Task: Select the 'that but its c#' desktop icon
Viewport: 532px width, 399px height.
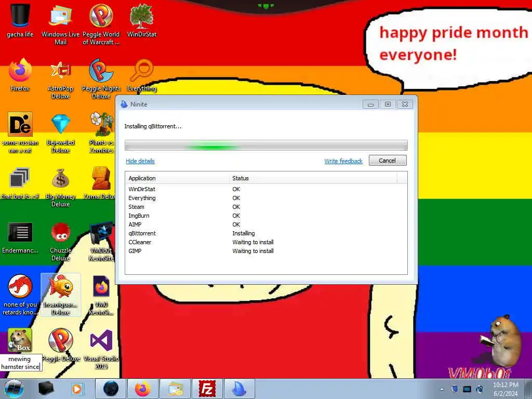Action: click(20, 183)
